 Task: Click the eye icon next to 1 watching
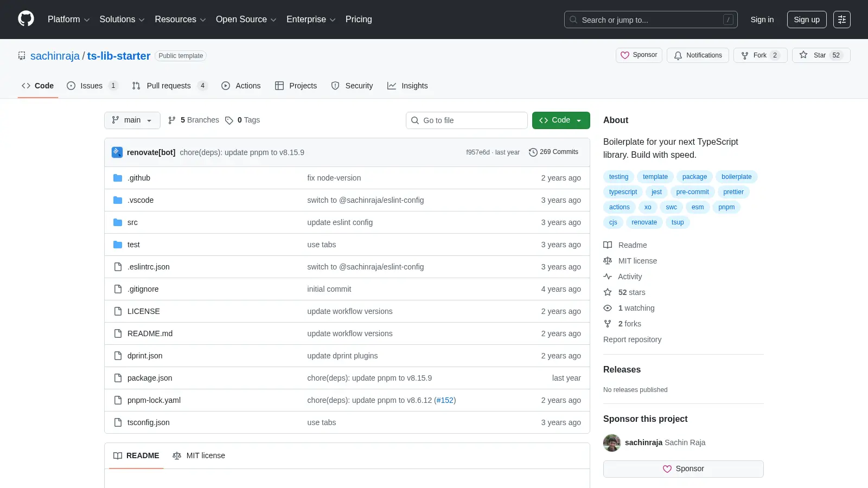pyautogui.click(x=608, y=308)
